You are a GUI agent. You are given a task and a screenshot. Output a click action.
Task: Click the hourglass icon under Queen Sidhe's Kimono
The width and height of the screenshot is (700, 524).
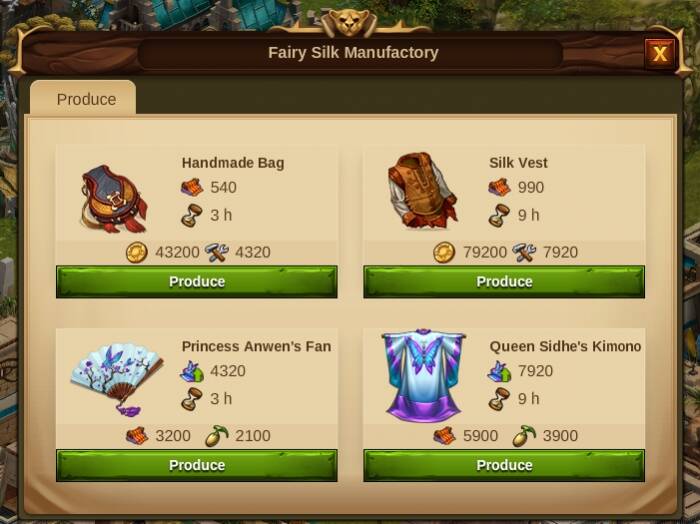tap(499, 399)
